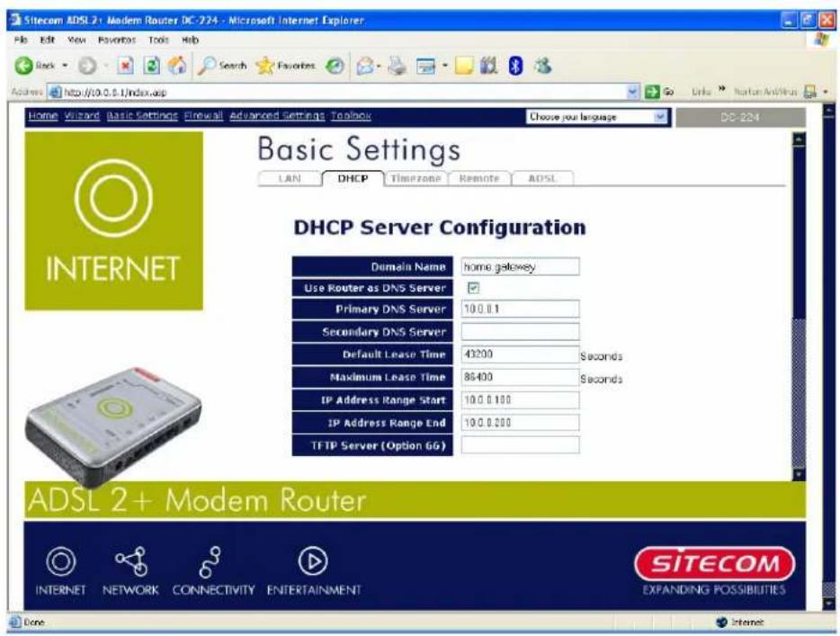Click the Edit page toolbar icon
Viewport: 840px width, 636px height.
[426, 67]
